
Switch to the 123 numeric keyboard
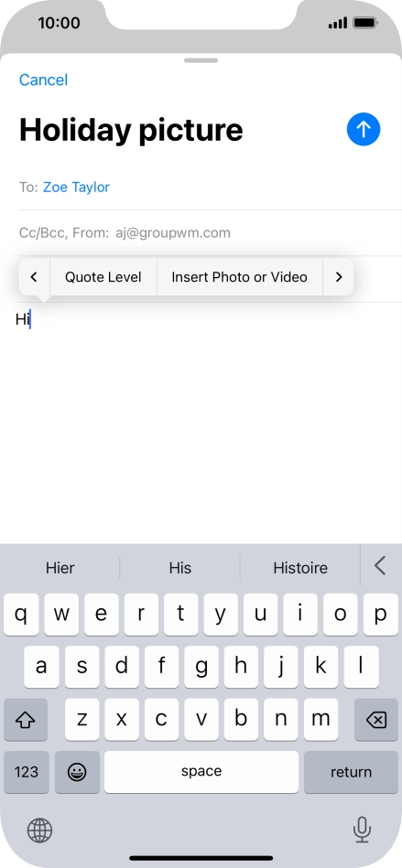[26, 772]
